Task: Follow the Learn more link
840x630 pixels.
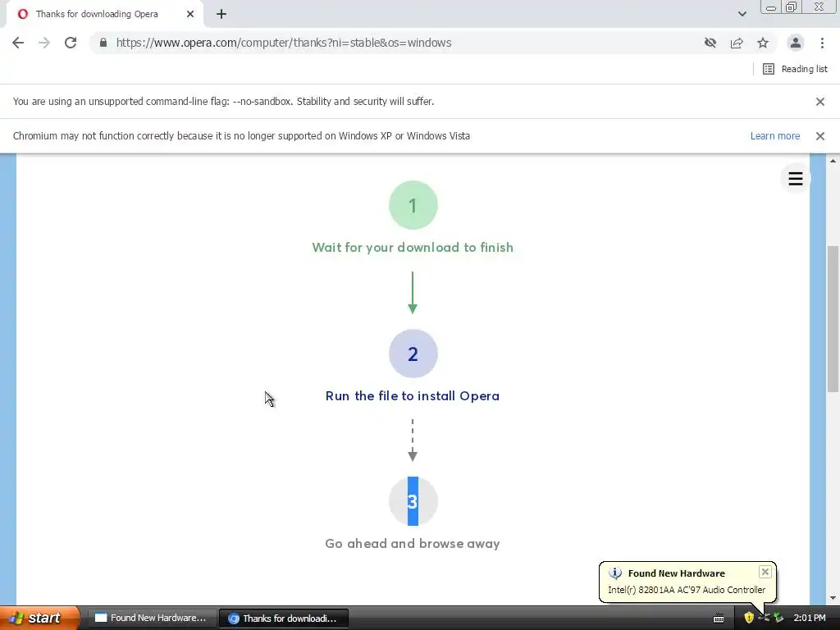Action: 774,136
